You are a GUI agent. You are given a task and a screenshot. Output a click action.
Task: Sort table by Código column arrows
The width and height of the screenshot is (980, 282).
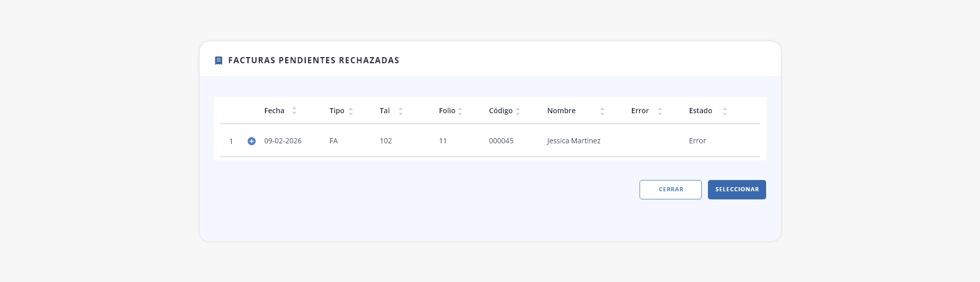click(518, 111)
